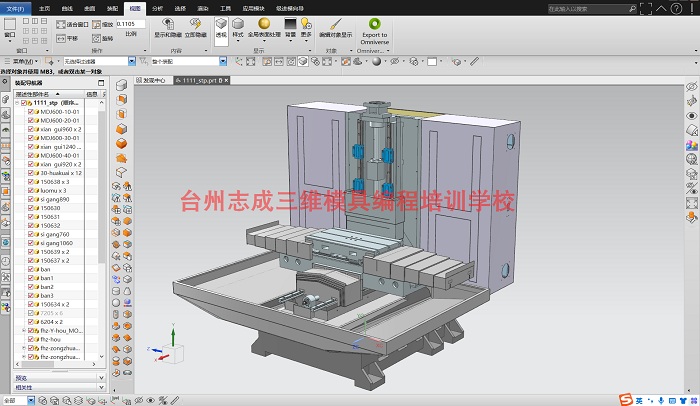Check the greyed 7205 x 6 checkbox
The width and height of the screenshot is (700, 406).
click(31, 313)
